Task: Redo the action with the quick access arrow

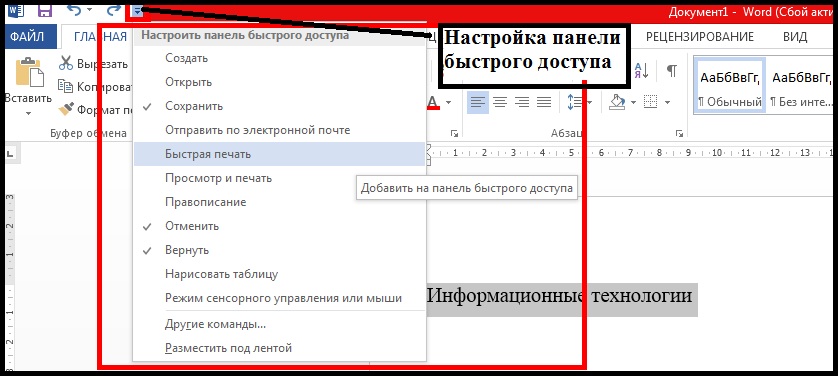Action: [114, 10]
